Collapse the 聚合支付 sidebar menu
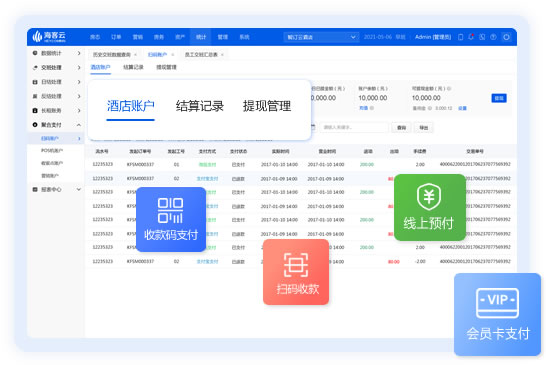This screenshot has width=546, height=365. coord(57,125)
